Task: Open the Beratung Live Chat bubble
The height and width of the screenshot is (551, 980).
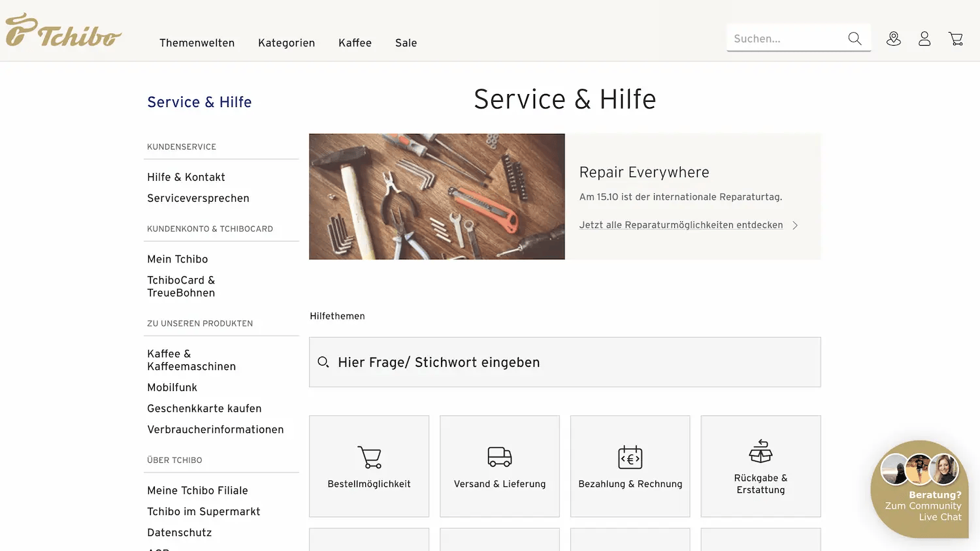Action: pyautogui.click(x=920, y=489)
